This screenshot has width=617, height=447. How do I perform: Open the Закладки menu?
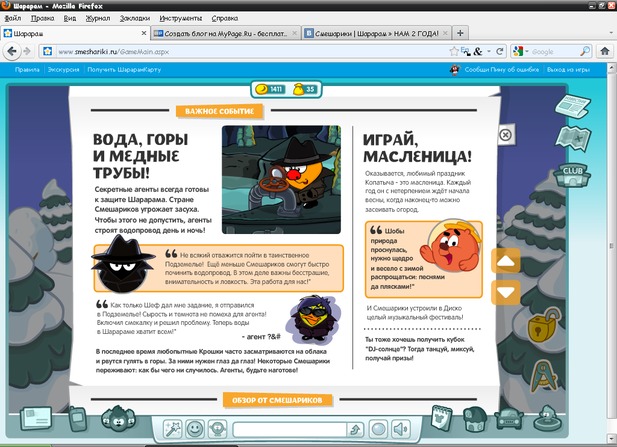click(135, 18)
